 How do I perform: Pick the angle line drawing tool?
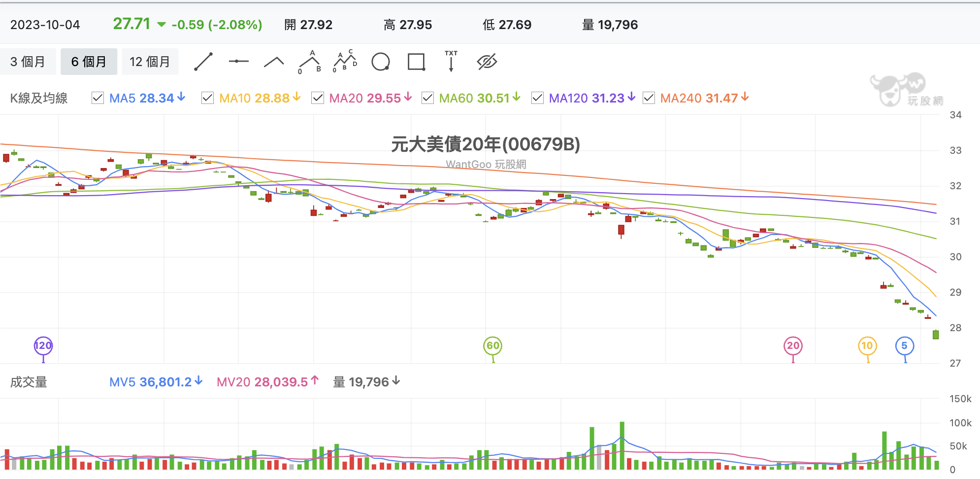(274, 62)
